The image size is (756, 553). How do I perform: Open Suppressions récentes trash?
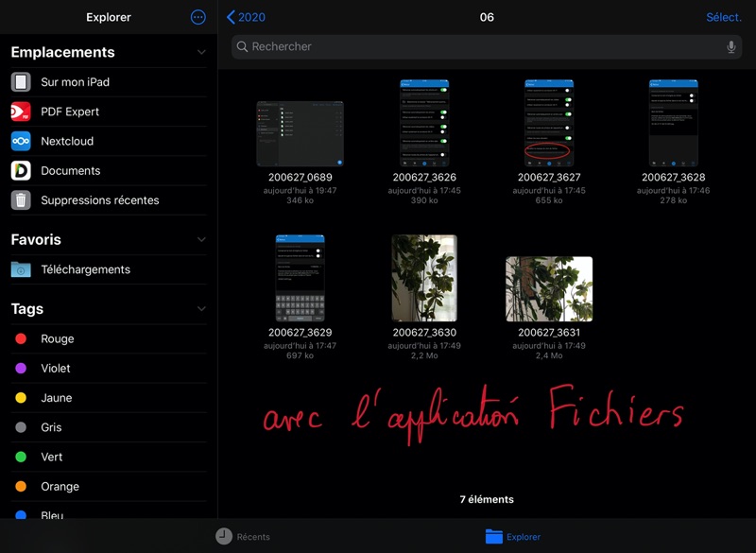99,200
